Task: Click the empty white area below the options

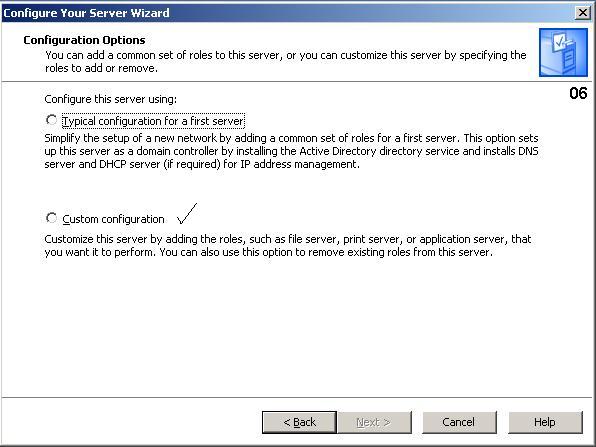Action: pos(296,327)
